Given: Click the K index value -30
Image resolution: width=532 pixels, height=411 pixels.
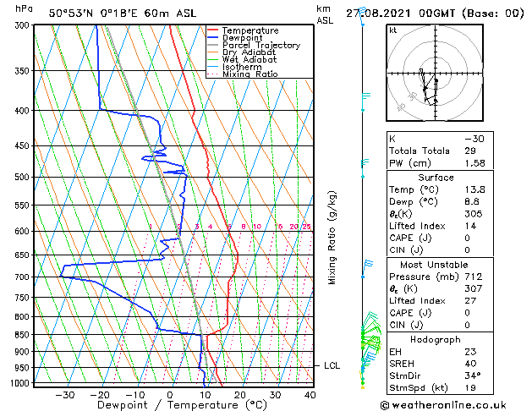Looking at the screenshot, I should 474,139.
